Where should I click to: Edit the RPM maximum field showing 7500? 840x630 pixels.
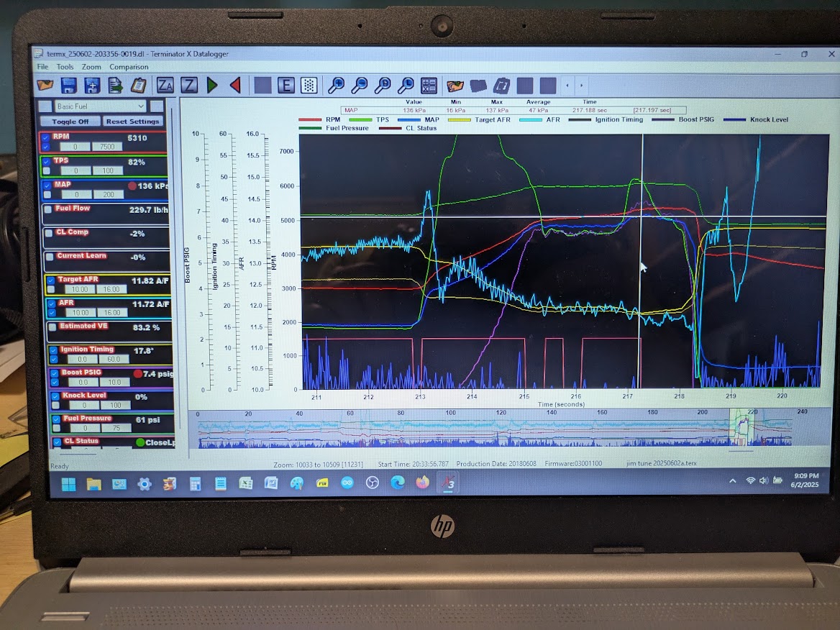point(107,147)
